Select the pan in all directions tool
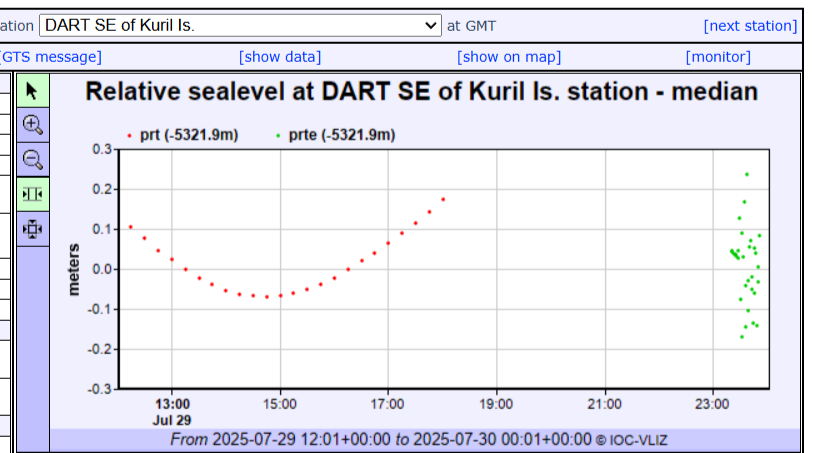 [x=33, y=229]
